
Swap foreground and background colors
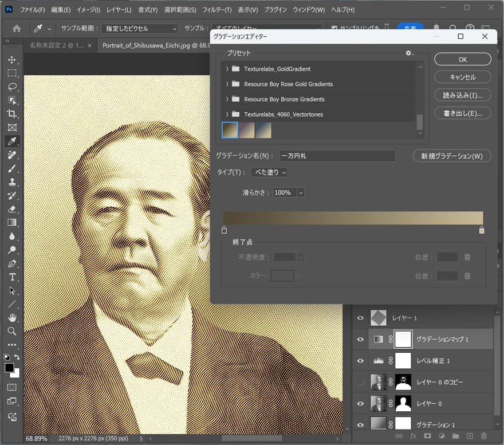(x=17, y=357)
